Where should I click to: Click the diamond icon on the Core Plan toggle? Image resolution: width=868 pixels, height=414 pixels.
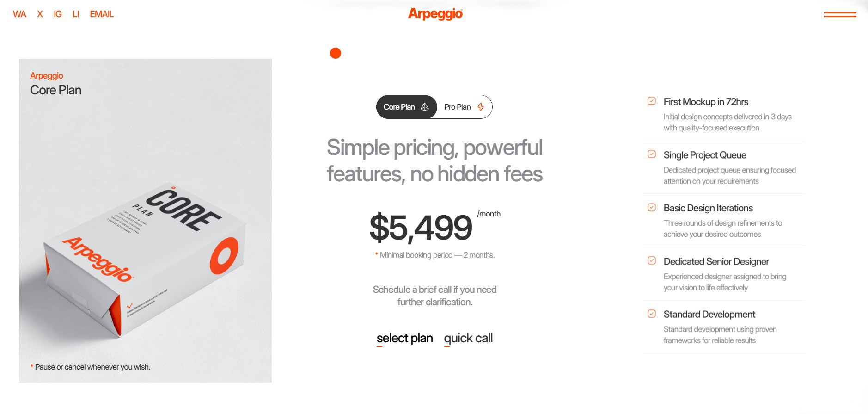click(425, 107)
